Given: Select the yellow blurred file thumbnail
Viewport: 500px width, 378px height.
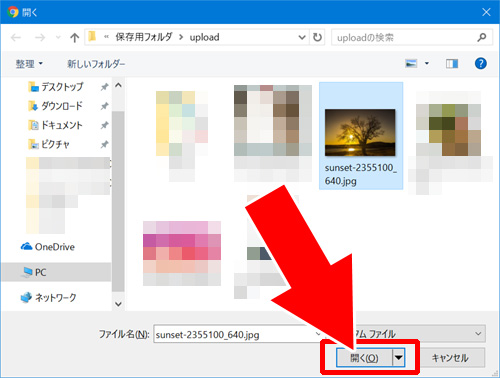Looking at the screenshot, I should (182, 123).
